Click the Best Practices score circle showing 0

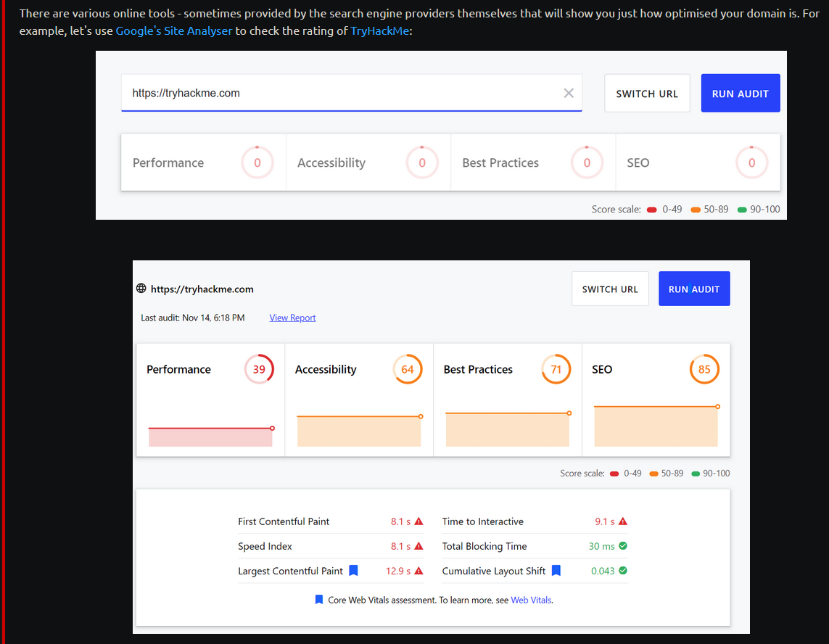pyautogui.click(x=587, y=162)
